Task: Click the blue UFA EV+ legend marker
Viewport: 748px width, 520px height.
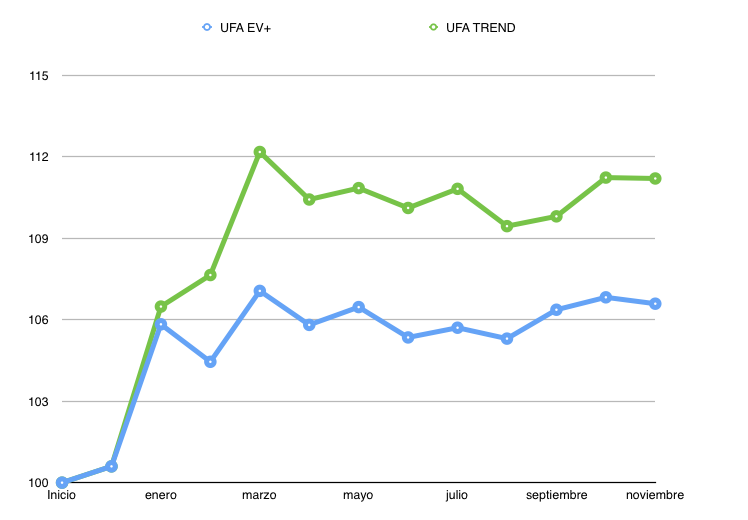Action: click(207, 28)
